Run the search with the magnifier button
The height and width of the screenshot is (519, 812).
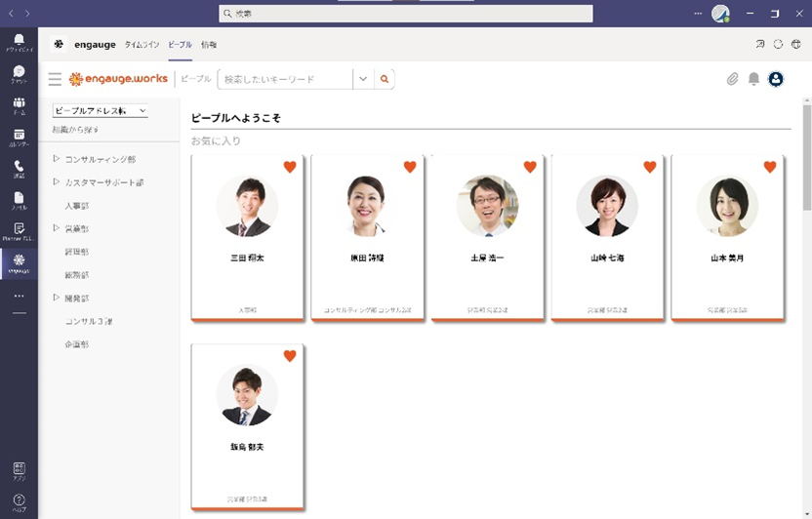tap(385, 79)
